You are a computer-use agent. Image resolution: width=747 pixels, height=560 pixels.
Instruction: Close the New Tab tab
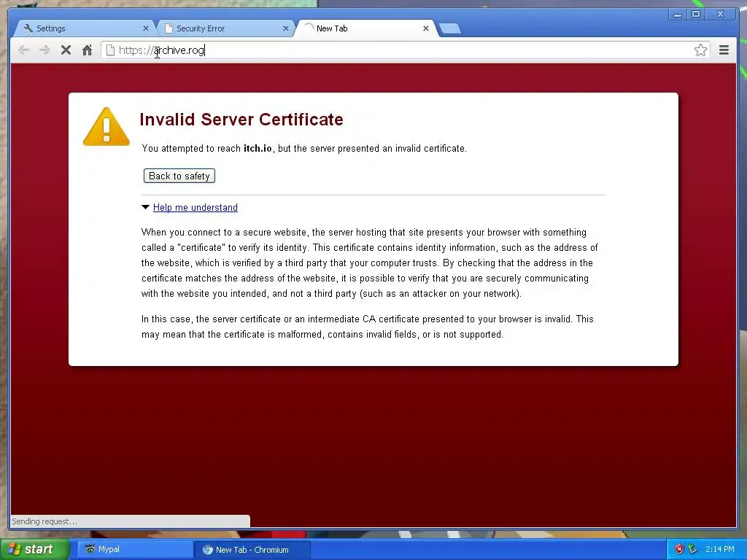click(x=426, y=28)
